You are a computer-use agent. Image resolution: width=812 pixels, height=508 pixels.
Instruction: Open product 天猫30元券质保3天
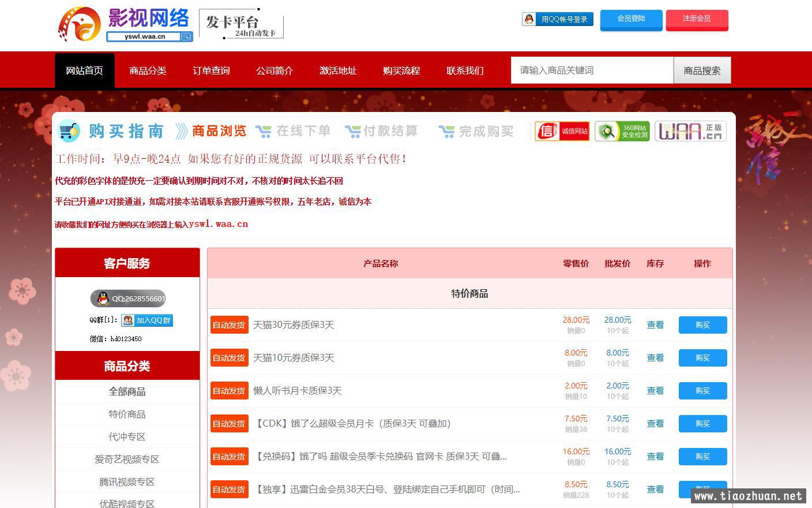click(294, 325)
